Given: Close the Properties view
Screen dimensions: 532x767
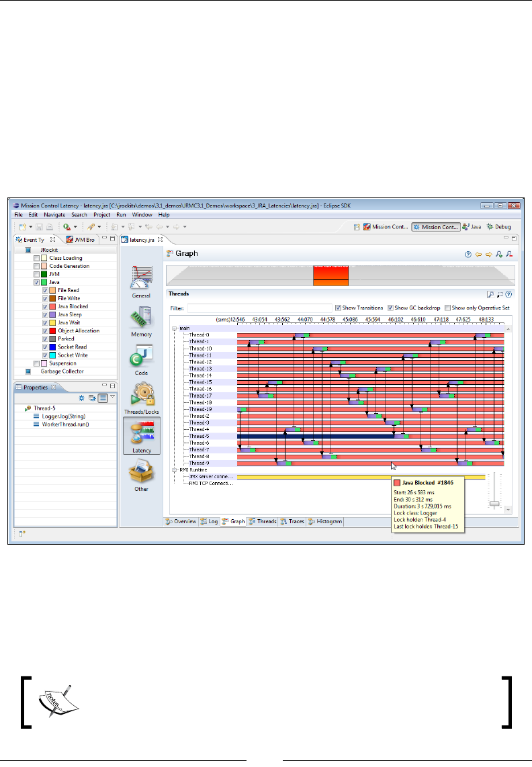Looking at the screenshot, I should 53,388.
